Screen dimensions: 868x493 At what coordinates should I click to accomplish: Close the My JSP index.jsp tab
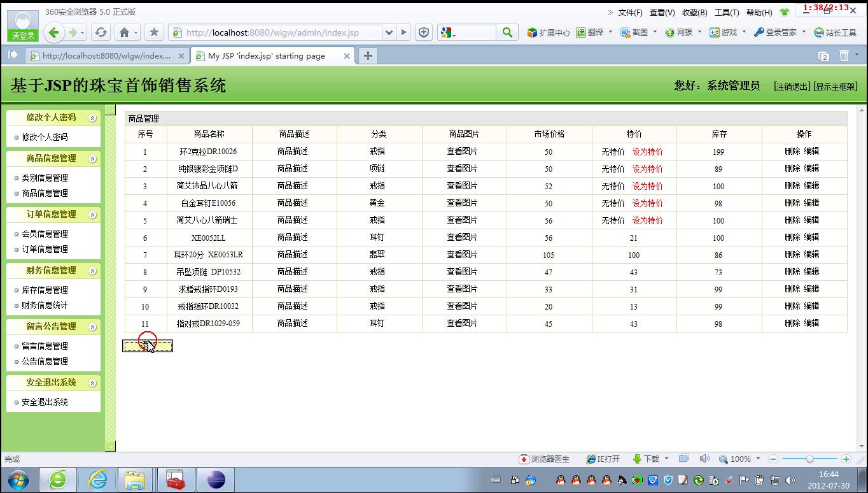(x=347, y=56)
